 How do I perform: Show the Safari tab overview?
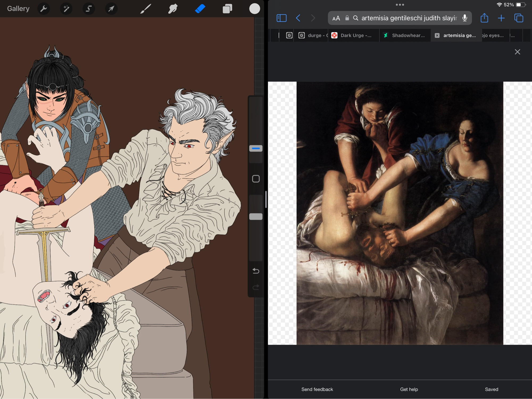click(x=519, y=18)
